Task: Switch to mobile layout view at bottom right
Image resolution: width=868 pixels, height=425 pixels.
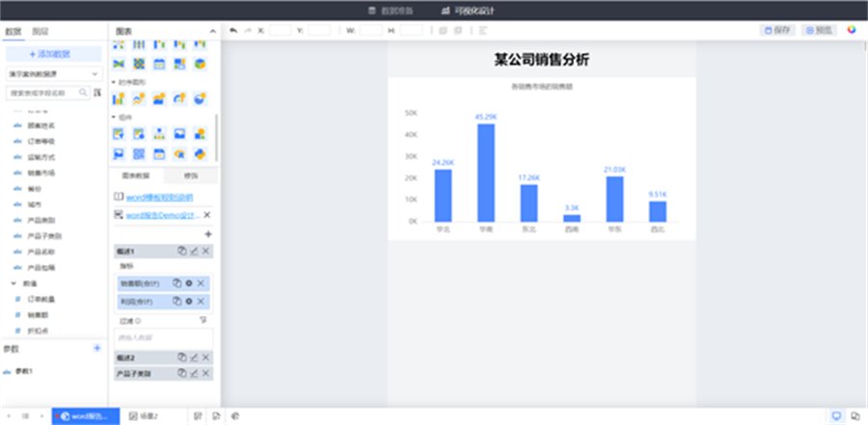Action: click(x=855, y=416)
